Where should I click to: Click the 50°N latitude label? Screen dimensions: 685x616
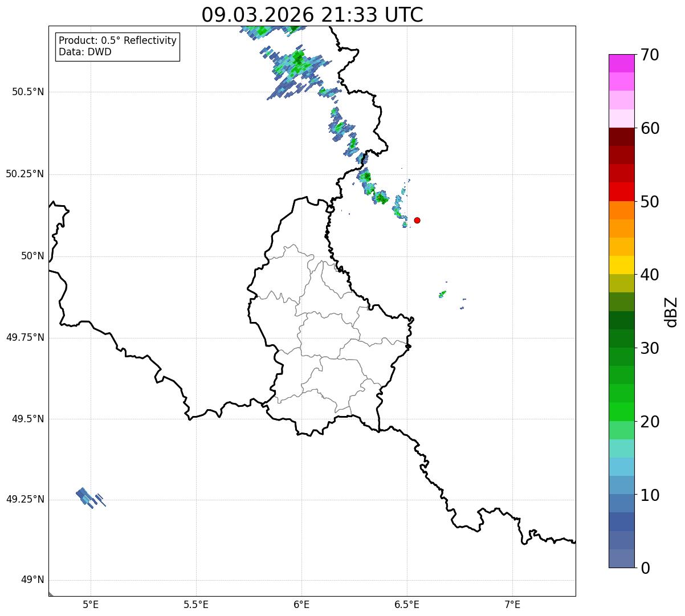pos(32,256)
